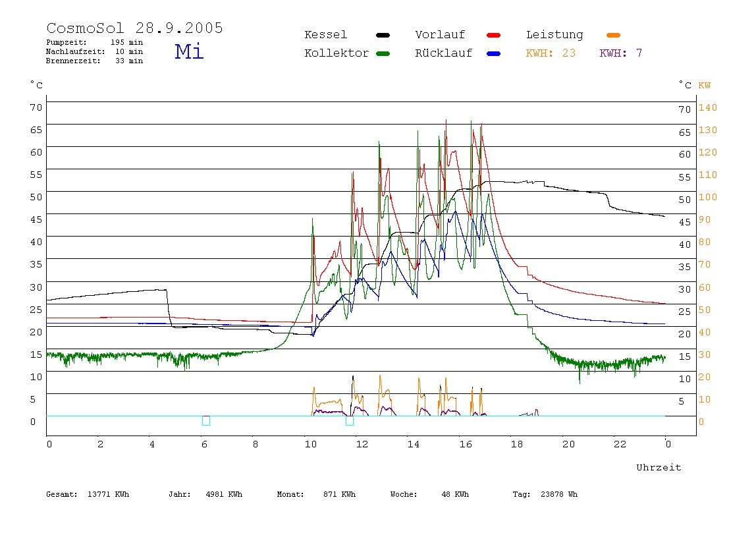Click hour label 16 on the time axis
756x535 pixels.
[x=466, y=444]
